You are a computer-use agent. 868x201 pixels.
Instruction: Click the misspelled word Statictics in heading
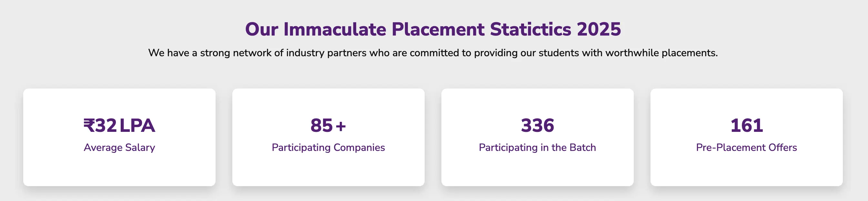[x=530, y=29]
